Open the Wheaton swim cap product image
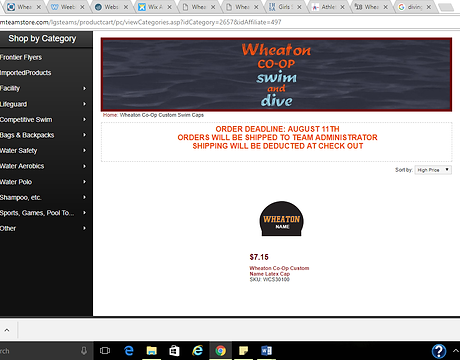 pos(282,219)
